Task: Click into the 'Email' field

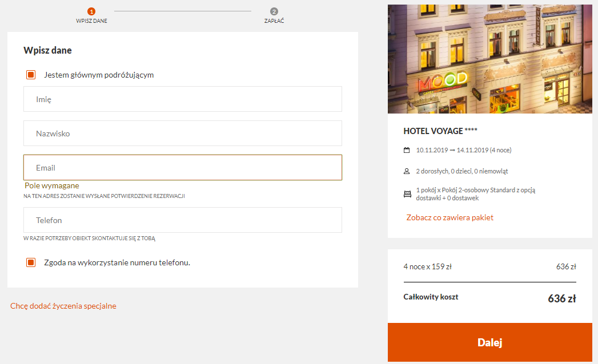Action: point(183,167)
